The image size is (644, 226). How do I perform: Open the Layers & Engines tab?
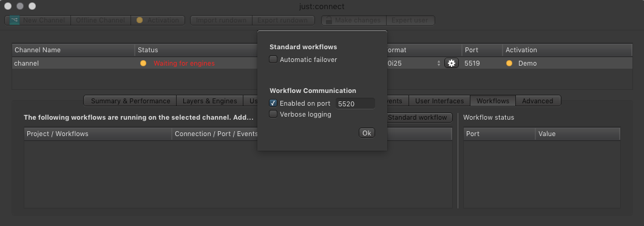[x=209, y=101]
